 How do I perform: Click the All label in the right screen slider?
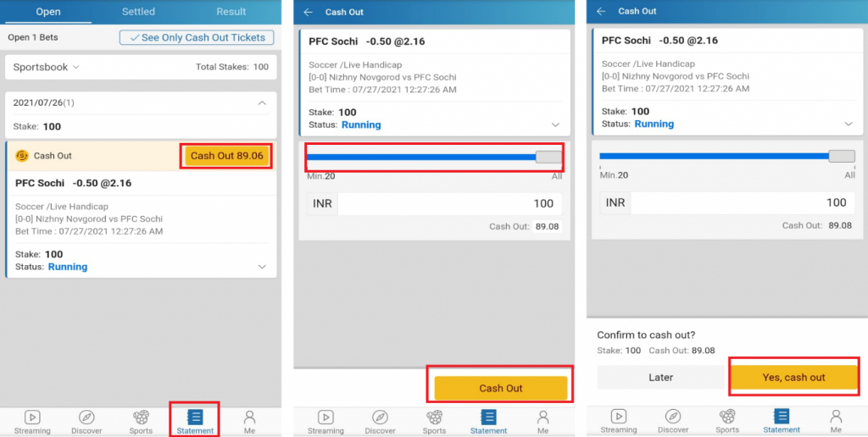[849, 175]
